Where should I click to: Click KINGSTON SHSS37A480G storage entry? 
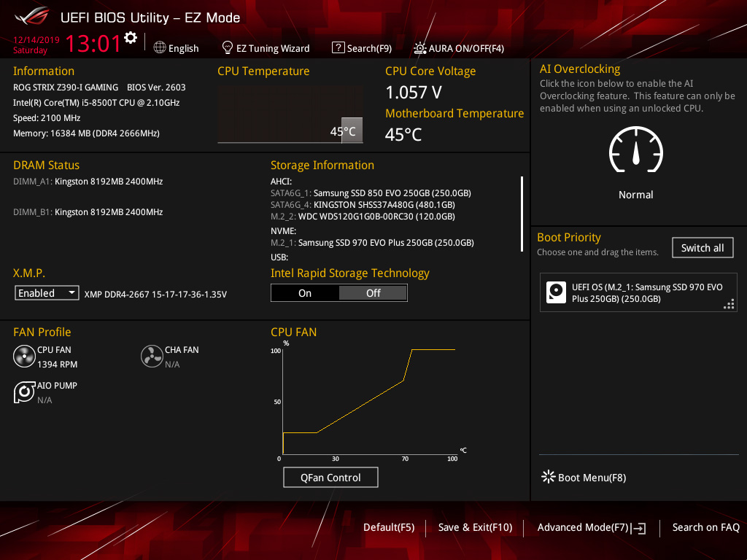363,205
